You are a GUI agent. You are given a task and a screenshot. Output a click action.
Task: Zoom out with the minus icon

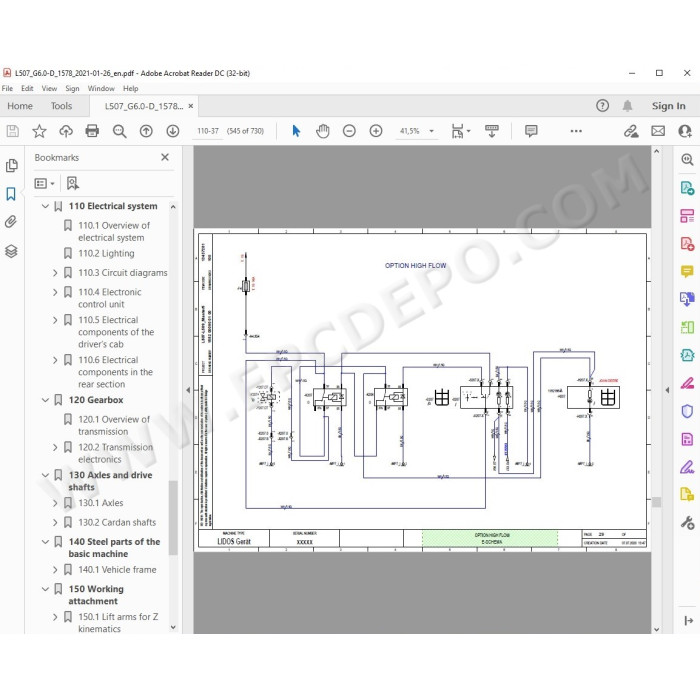coord(349,131)
